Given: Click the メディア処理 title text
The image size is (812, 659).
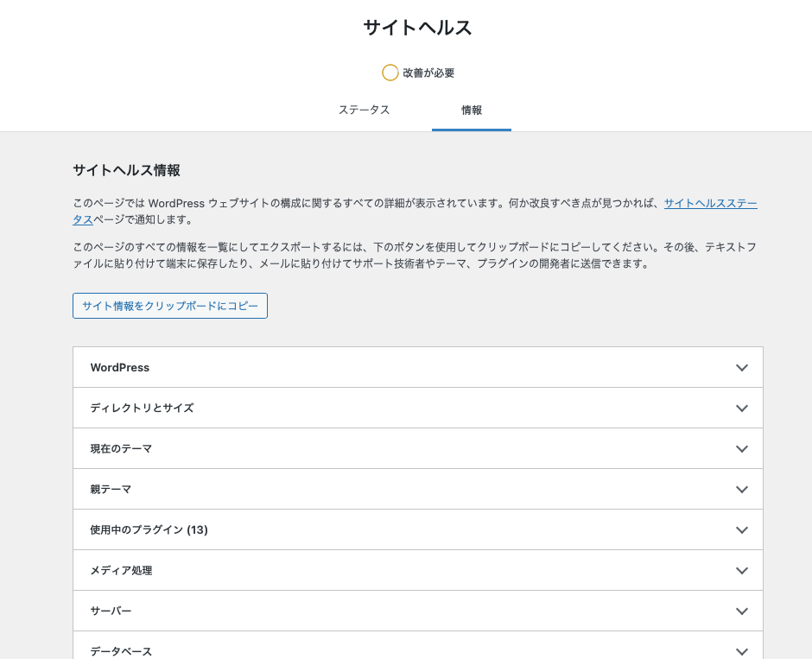Looking at the screenshot, I should 121,571.
